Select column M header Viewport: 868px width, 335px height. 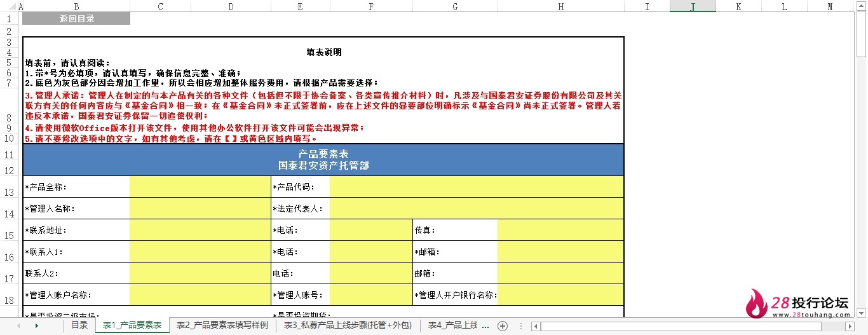830,6
